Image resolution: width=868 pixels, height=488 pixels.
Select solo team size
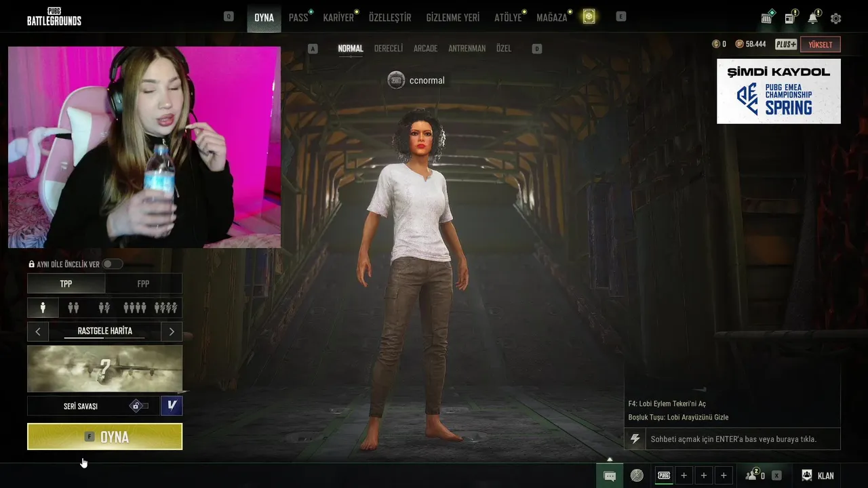[x=43, y=308]
